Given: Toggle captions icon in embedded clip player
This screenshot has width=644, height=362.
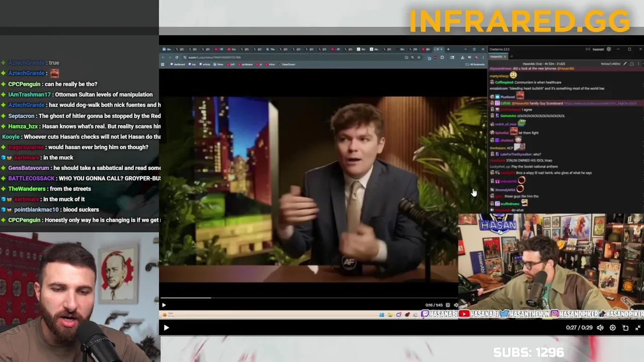Looking at the screenshot, I should pos(447,305).
